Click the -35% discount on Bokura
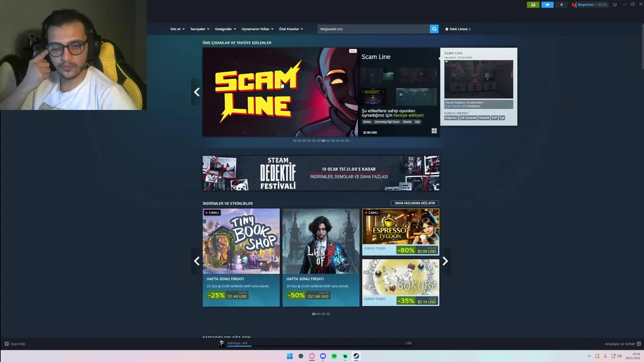The height and width of the screenshot is (362, 644). [406, 301]
